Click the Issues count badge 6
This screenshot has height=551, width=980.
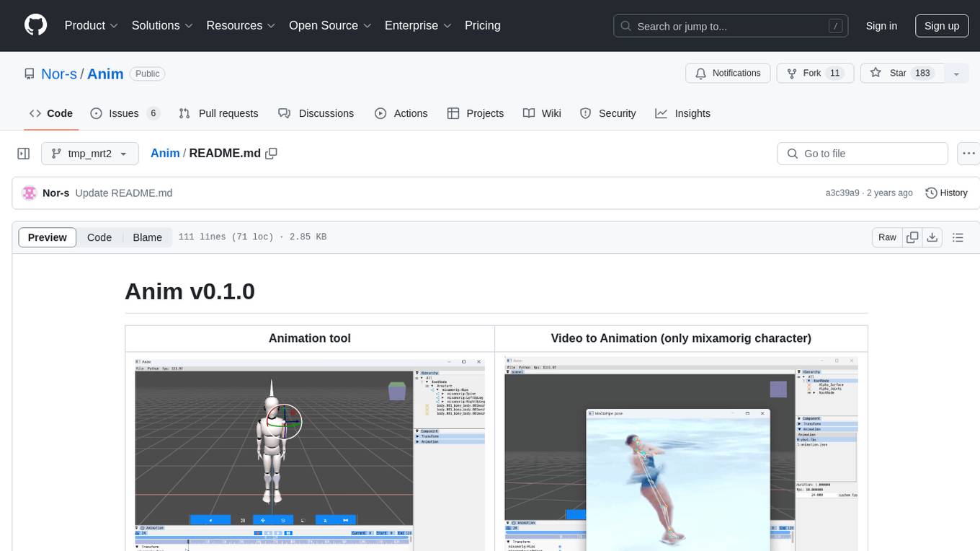[153, 113]
